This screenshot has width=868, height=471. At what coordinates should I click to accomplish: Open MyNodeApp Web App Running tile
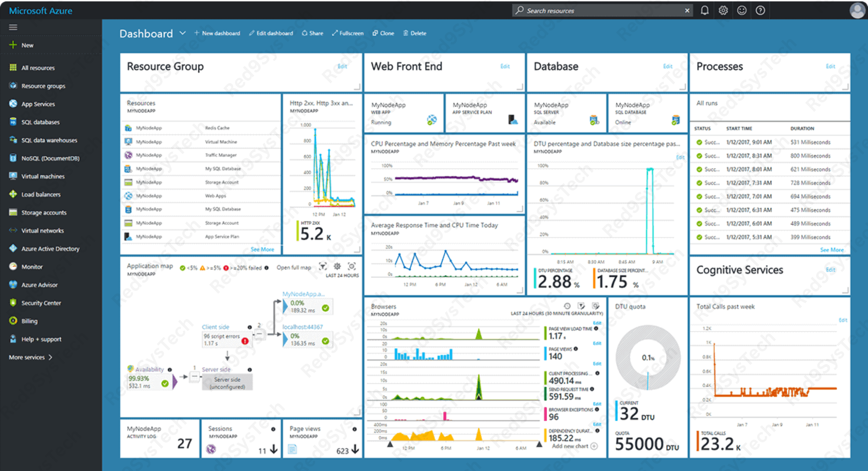tap(404, 113)
